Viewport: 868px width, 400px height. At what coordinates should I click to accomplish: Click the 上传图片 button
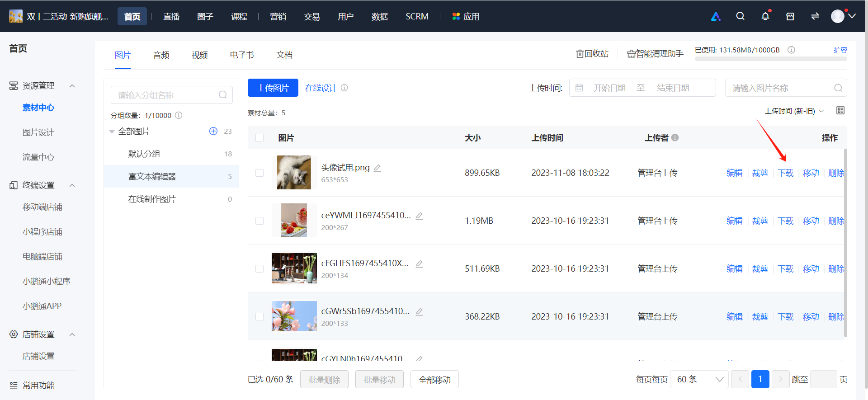273,88
